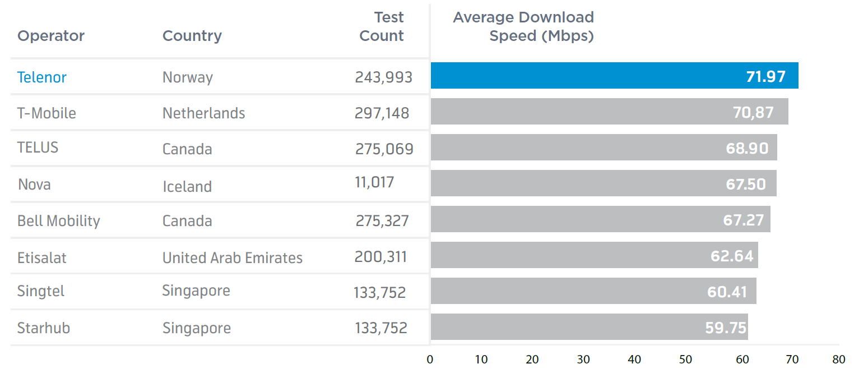Click the 68.90 bar for TELUS
The height and width of the screenshot is (373, 868).
604,148
